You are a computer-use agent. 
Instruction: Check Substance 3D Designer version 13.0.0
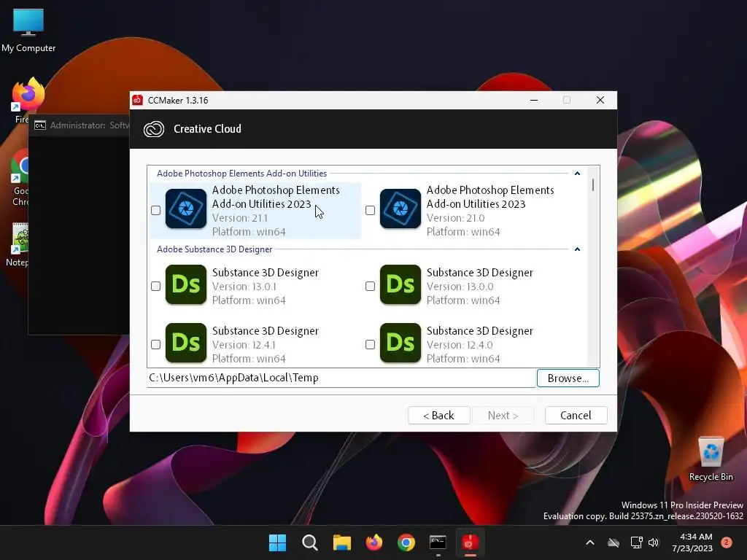[x=370, y=286]
